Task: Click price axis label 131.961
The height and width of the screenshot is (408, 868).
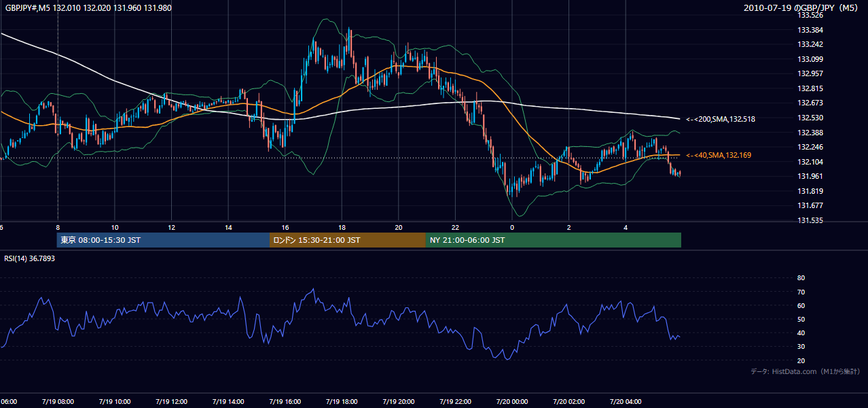Action: click(810, 176)
